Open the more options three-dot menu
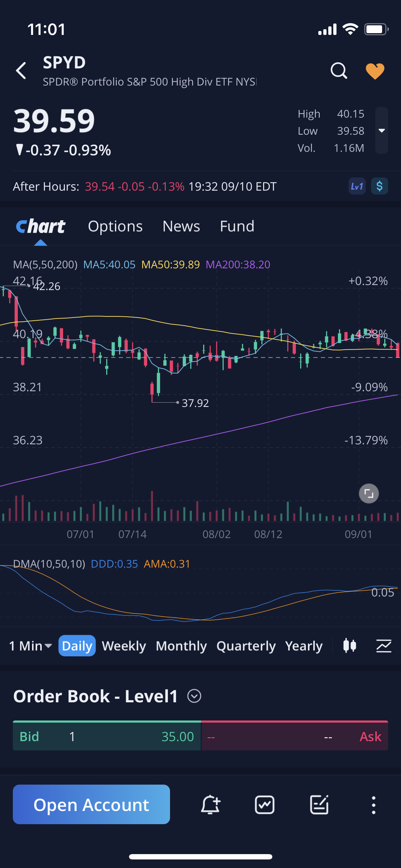 pyautogui.click(x=374, y=805)
